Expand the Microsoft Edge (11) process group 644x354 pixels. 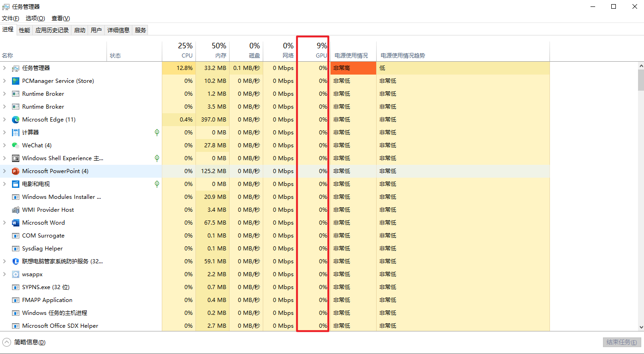tap(5, 120)
